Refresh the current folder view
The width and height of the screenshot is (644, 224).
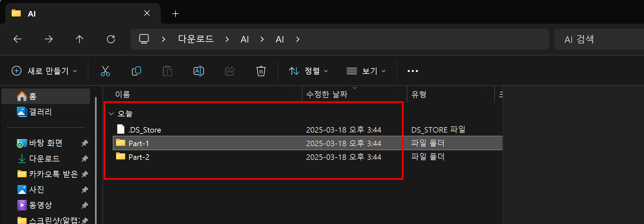tap(111, 39)
